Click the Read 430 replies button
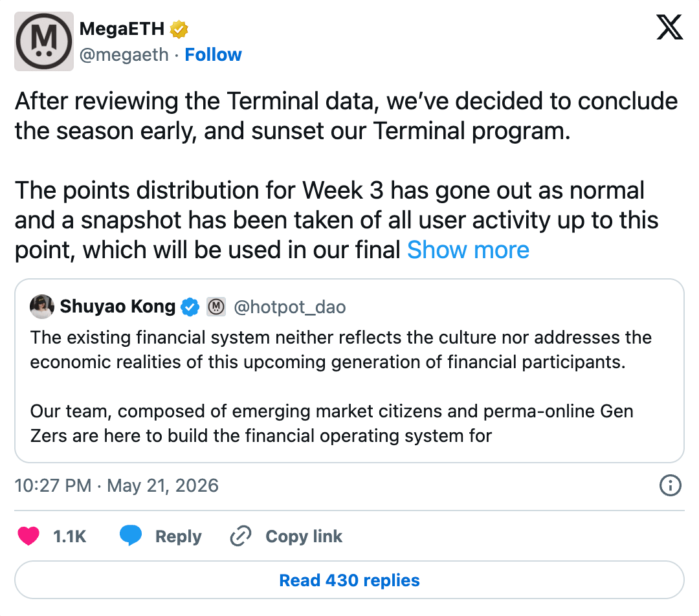Viewport: 699px width, 616px height. click(x=349, y=580)
